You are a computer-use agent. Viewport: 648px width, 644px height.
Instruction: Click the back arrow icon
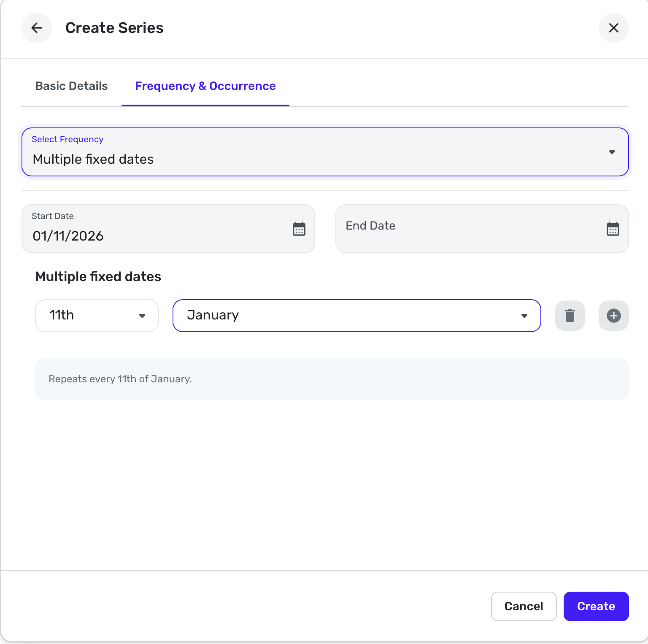(37, 28)
